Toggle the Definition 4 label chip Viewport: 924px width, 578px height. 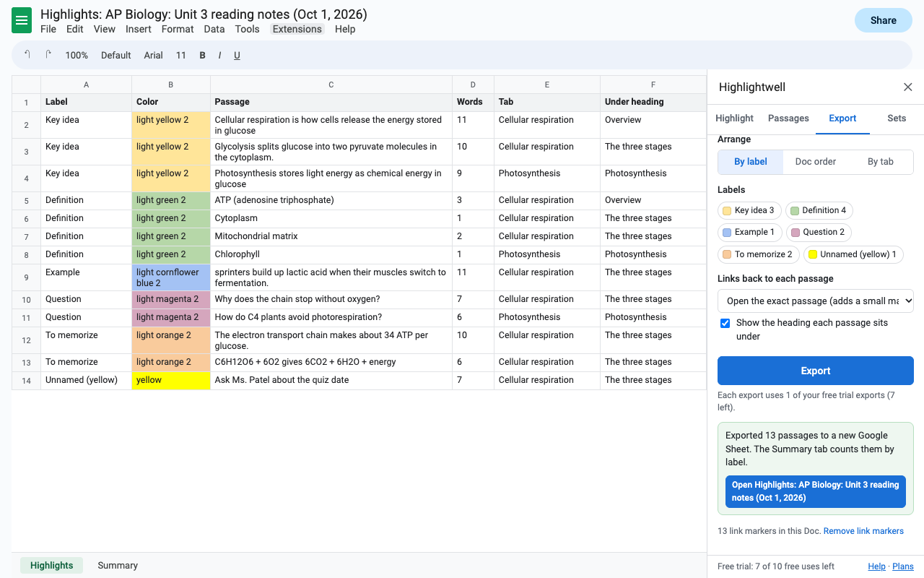click(x=819, y=211)
